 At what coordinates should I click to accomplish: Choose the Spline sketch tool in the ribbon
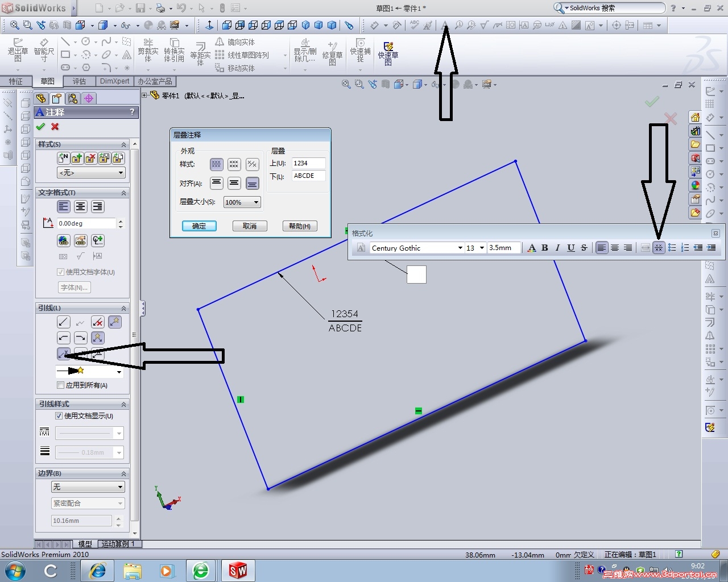pyautogui.click(x=106, y=41)
